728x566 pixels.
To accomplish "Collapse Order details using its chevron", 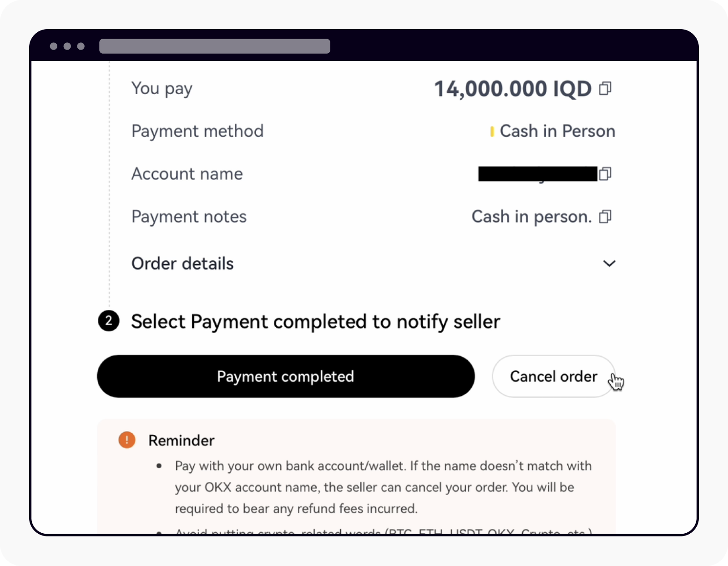I will pos(610,263).
